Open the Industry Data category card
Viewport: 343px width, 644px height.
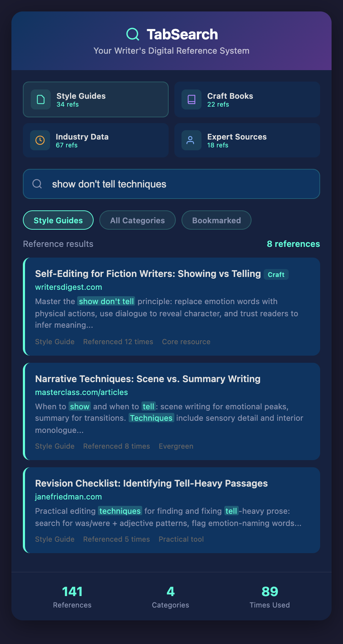click(x=96, y=140)
